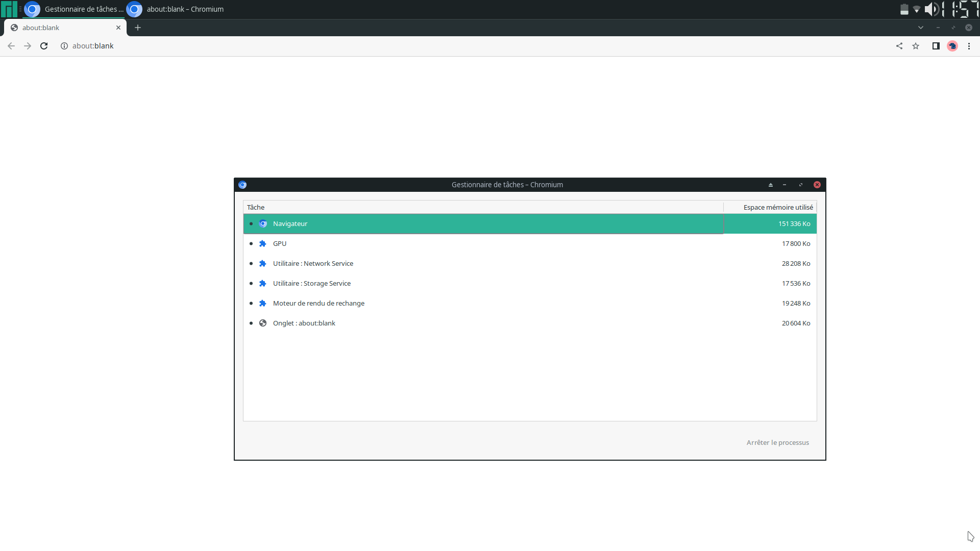Screen dimensions: 980x551
Task: Click the volume icon in system tray
Action: point(931,9)
